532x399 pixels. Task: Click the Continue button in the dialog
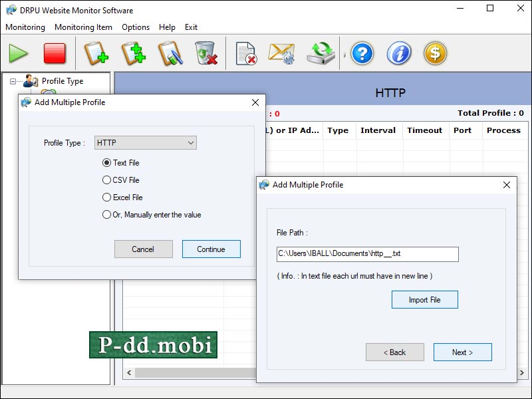[211, 249]
